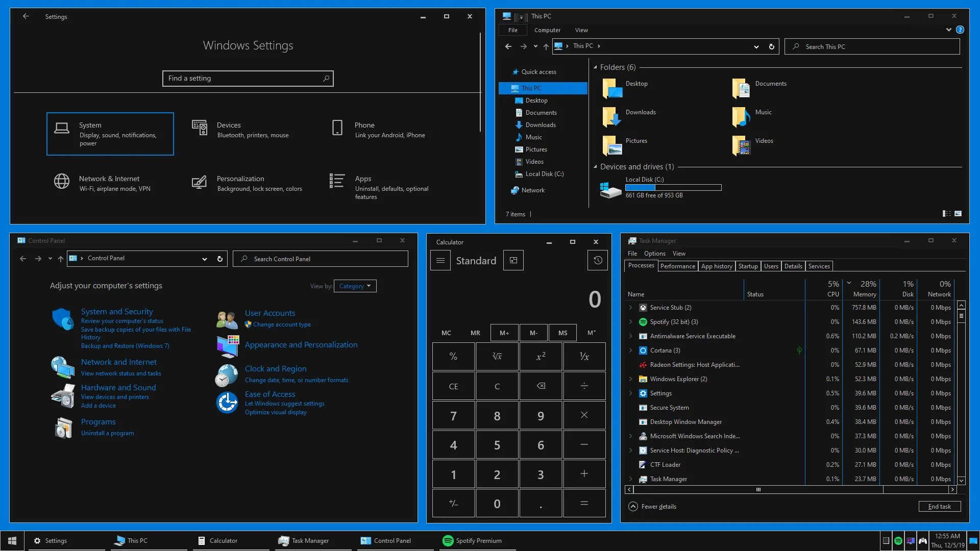
Task: Open the Uninstall a program link
Action: click(x=108, y=433)
